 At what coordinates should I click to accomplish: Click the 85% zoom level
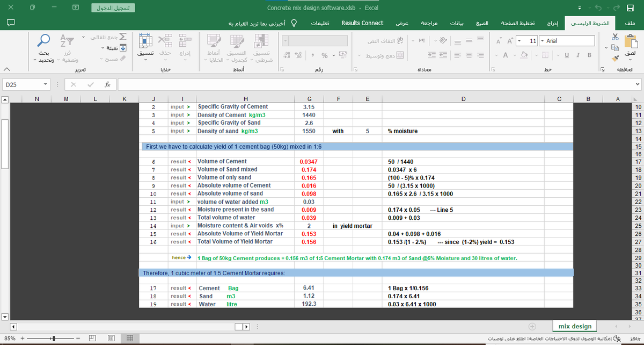[9, 339]
